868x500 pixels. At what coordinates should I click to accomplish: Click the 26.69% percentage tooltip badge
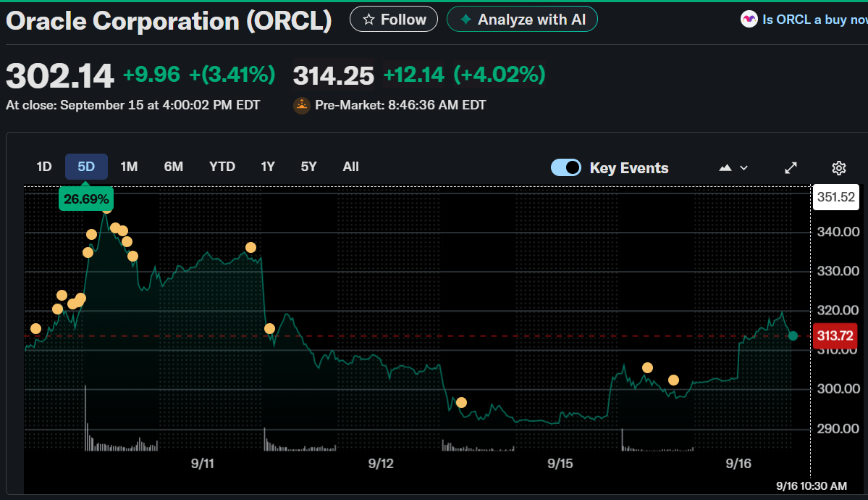point(86,199)
